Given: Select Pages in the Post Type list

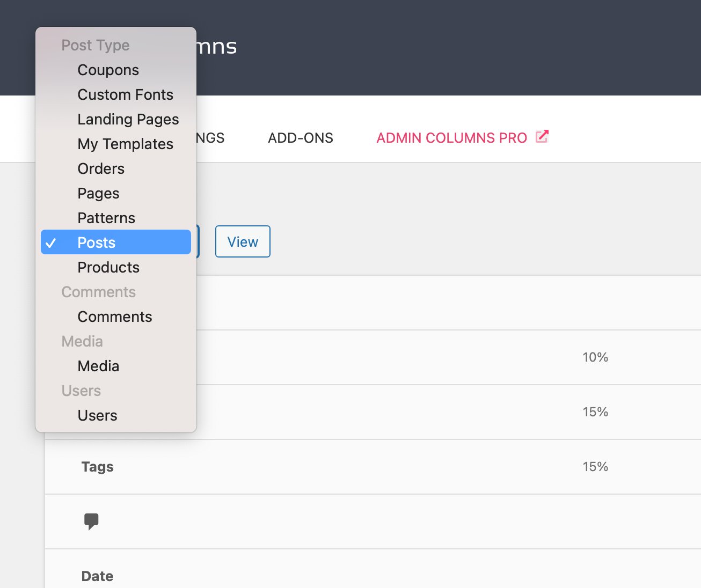Looking at the screenshot, I should [98, 193].
